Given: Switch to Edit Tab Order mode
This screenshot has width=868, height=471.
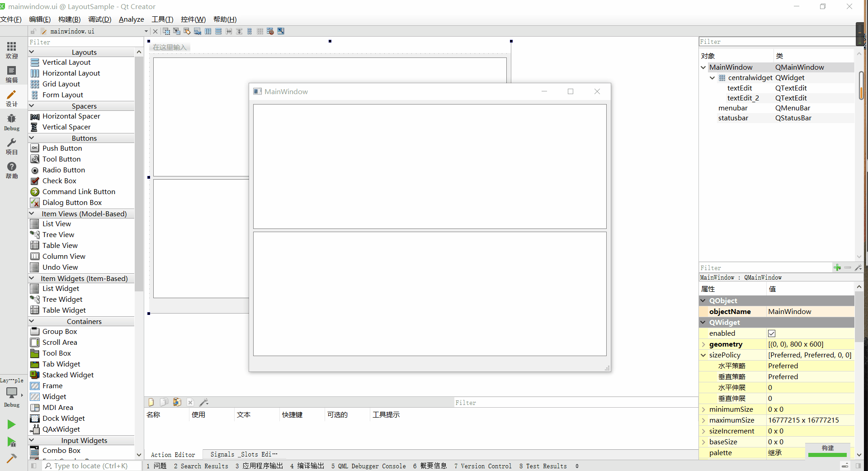Looking at the screenshot, I should 198,31.
